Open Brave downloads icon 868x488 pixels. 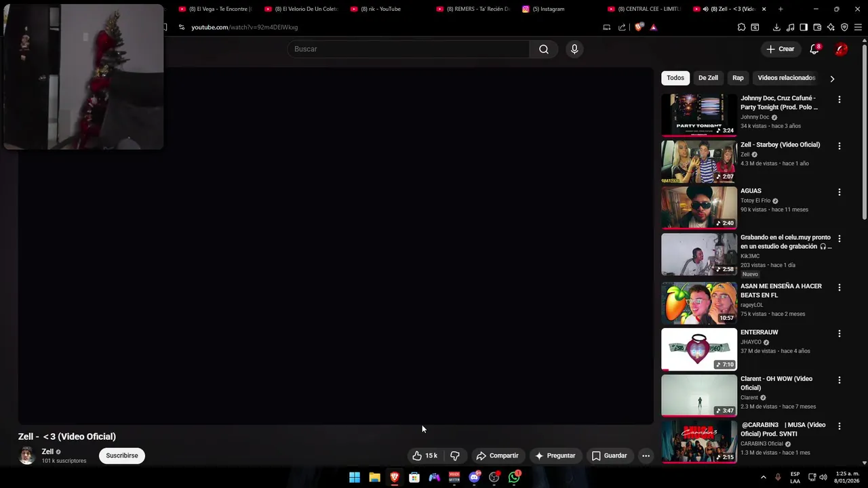[776, 27]
